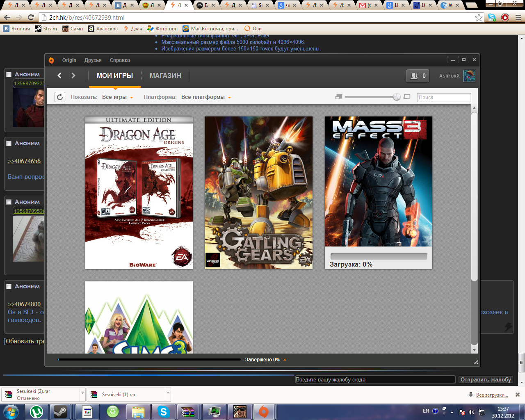Open the Sesuiseki (1).rar downloaded file
Image resolution: width=525 pixels, height=420 pixels.
[x=126, y=394]
